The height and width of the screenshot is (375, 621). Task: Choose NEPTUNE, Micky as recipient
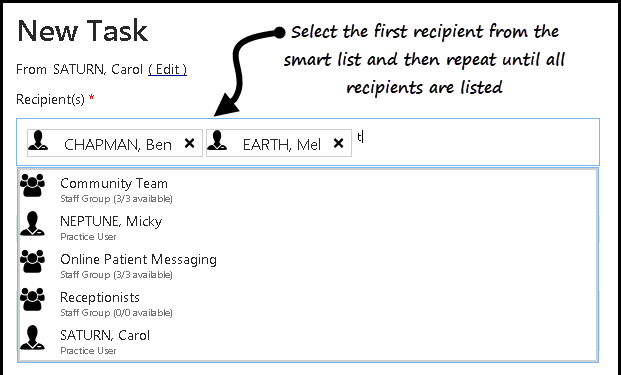click(308, 227)
